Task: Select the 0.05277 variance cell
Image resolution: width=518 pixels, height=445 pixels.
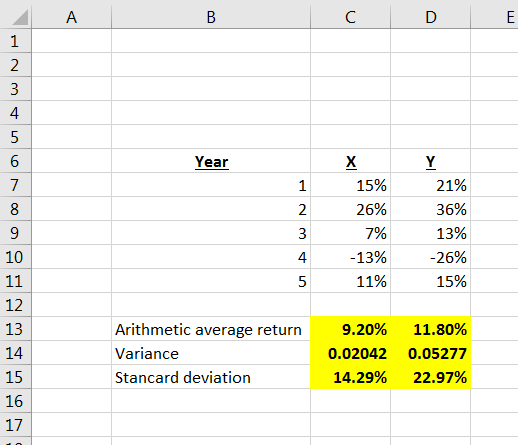Action: (x=431, y=353)
